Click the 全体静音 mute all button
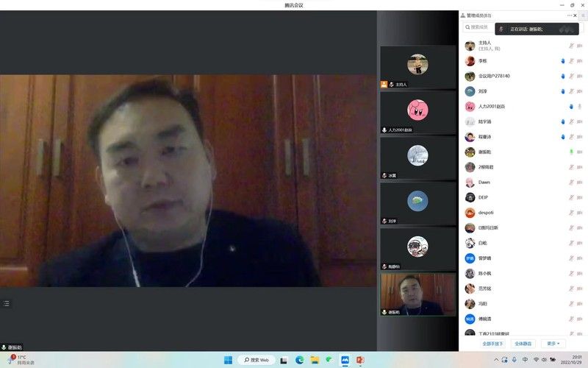The width and height of the screenshot is (588, 368). [x=523, y=343]
